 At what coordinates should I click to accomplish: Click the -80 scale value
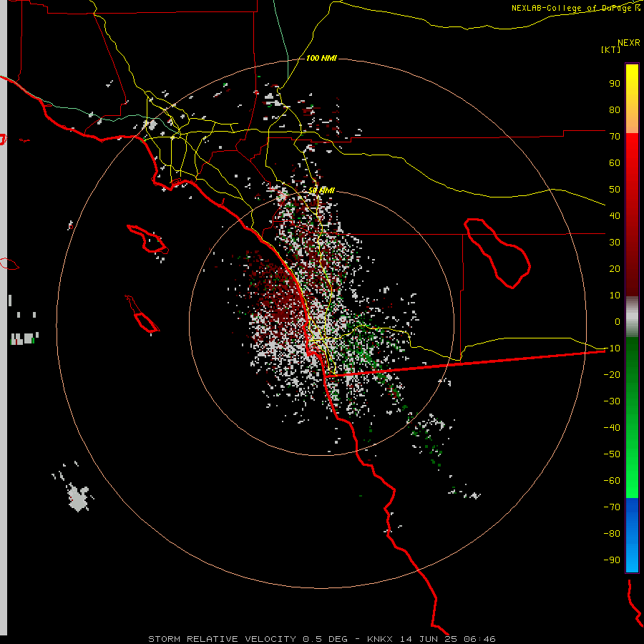(612, 534)
